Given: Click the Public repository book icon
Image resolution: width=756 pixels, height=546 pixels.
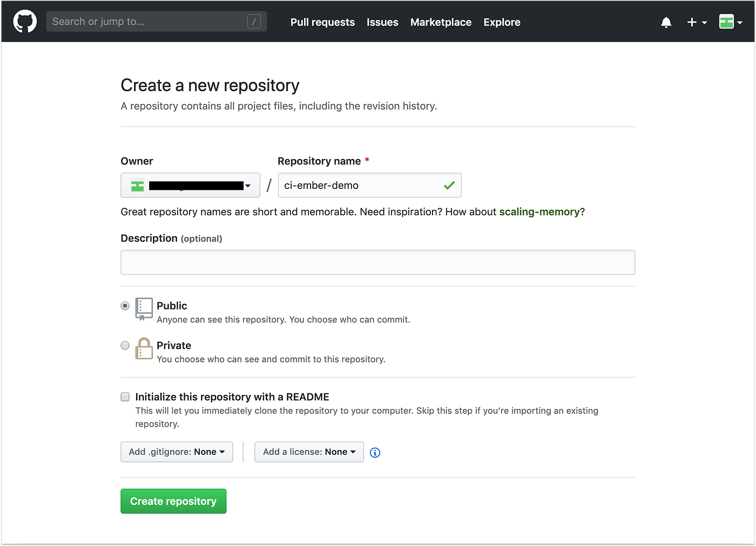Looking at the screenshot, I should (x=144, y=309).
